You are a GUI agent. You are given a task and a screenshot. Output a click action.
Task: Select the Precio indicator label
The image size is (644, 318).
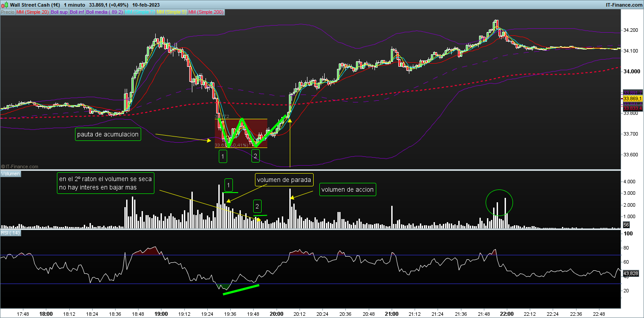7,12
